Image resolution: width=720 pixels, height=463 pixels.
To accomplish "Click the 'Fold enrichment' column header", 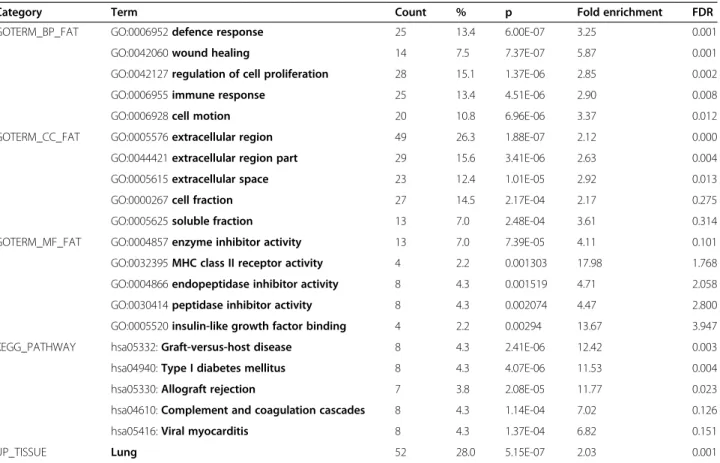I will point(619,12).
